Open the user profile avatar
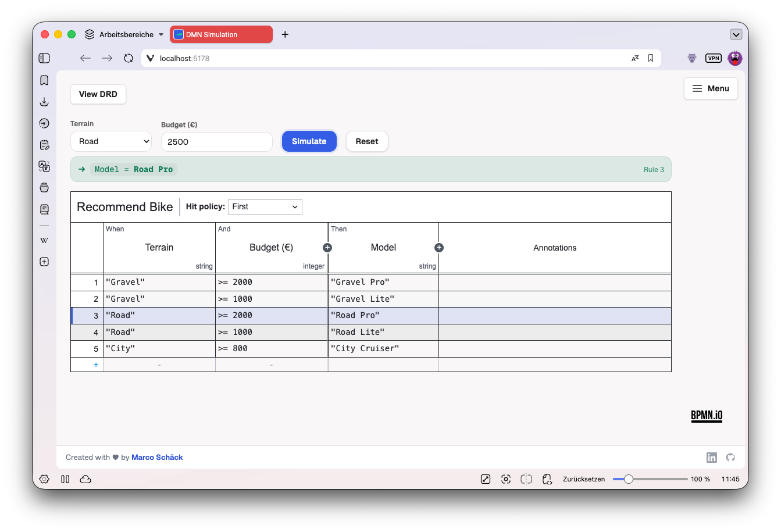This screenshot has height=532, width=781. 735,58
